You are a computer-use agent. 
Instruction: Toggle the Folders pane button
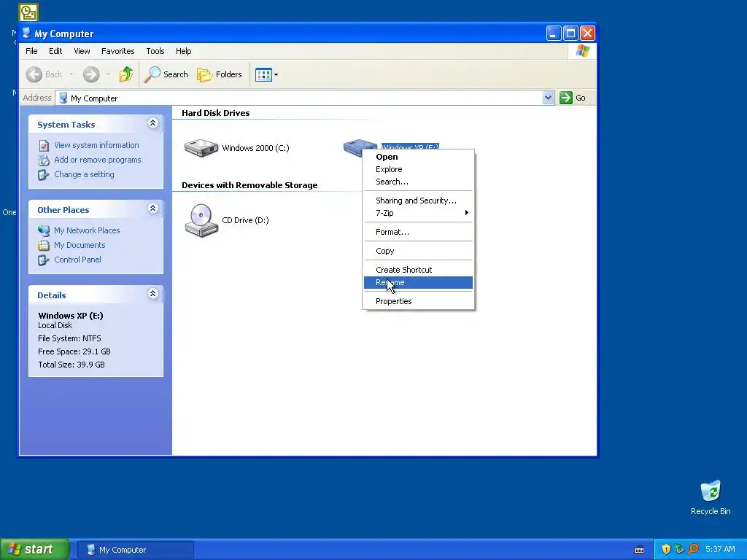[220, 74]
